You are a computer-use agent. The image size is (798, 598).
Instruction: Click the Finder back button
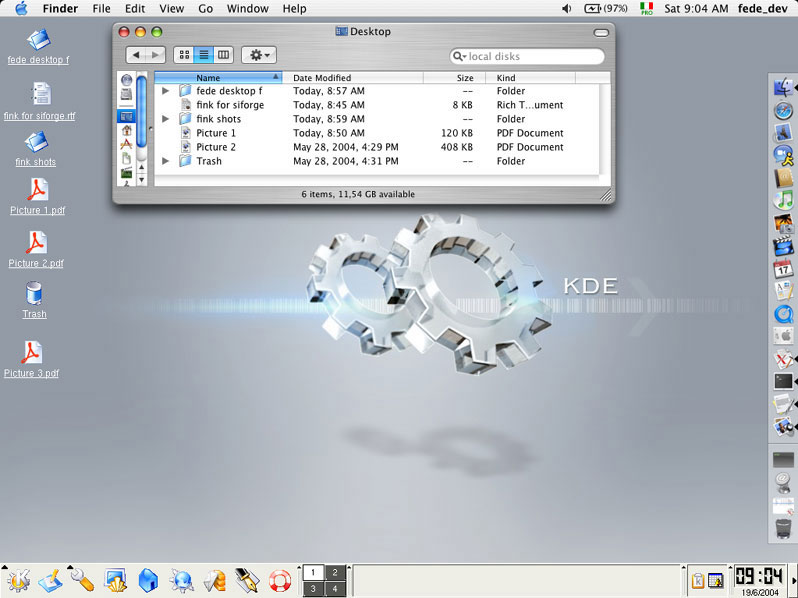pyautogui.click(x=136, y=55)
